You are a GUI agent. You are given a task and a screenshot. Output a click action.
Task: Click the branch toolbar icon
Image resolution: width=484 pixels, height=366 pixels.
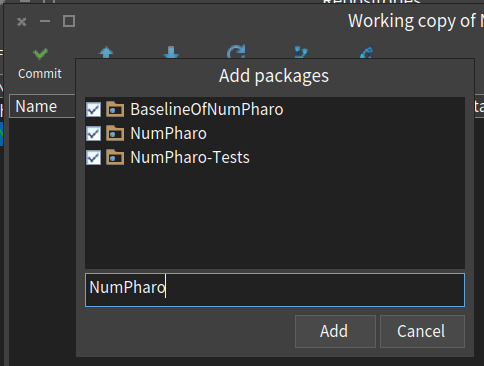point(301,53)
